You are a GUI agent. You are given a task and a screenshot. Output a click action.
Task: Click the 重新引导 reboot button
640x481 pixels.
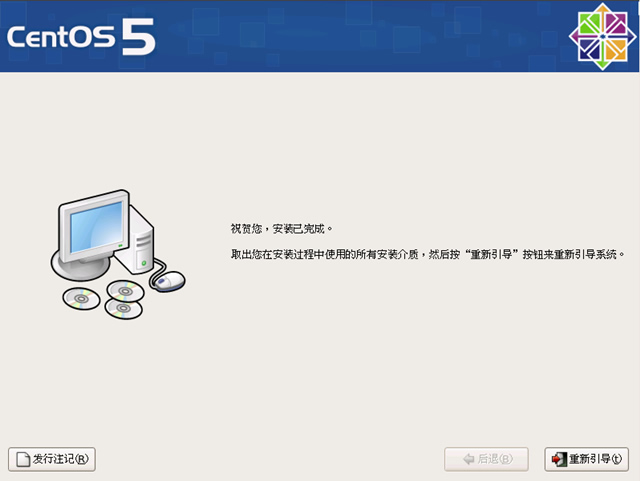click(x=587, y=459)
